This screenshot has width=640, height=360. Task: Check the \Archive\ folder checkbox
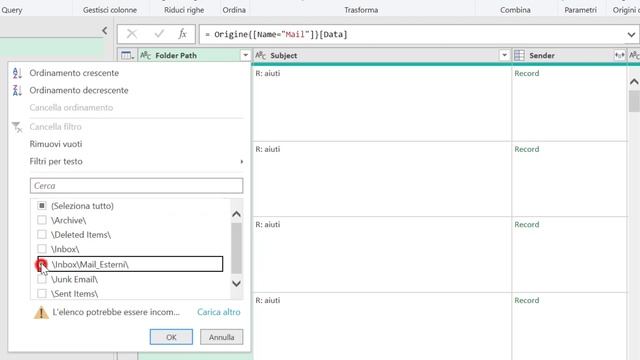[42, 220]
